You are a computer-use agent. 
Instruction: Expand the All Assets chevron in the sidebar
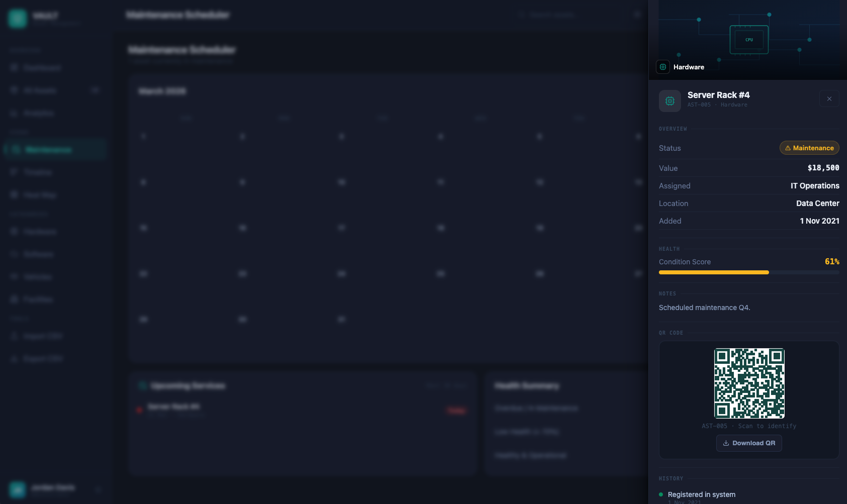pos(95,90)
